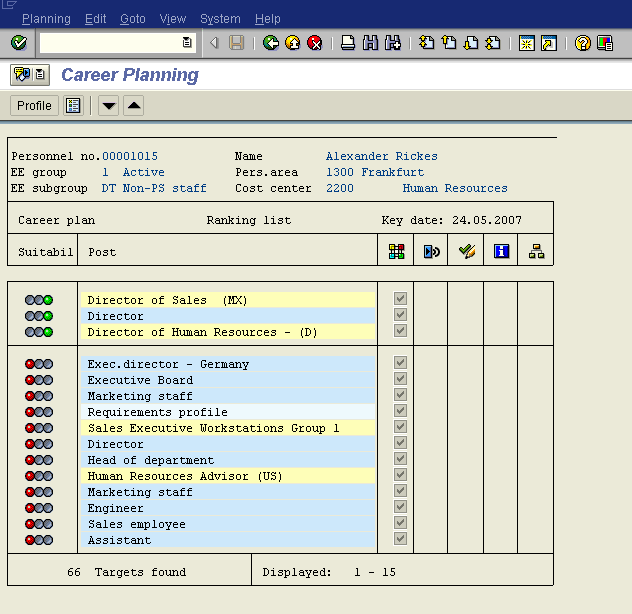Click the personnel number 00001015

point(130,156)
